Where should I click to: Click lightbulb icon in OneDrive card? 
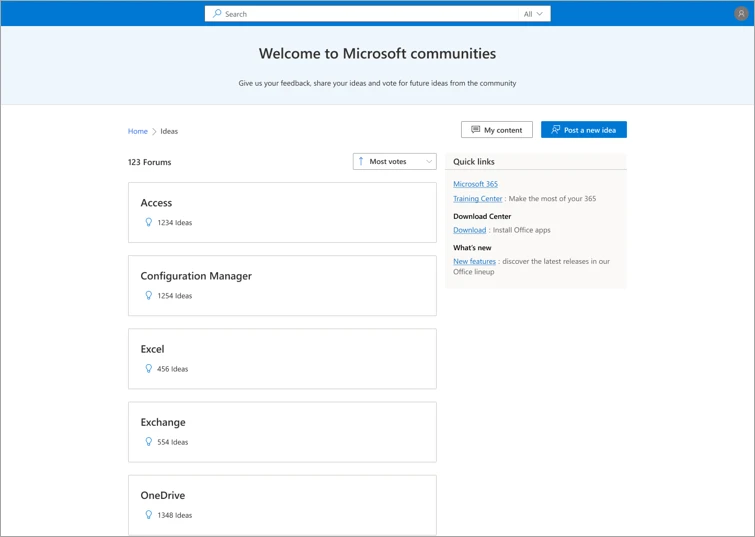click(148, 515)
